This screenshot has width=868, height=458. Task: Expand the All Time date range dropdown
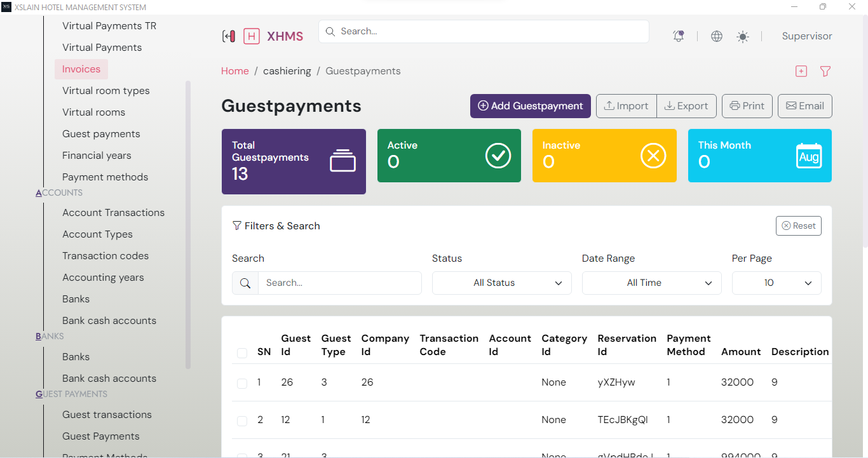click(x=651, y=283)
